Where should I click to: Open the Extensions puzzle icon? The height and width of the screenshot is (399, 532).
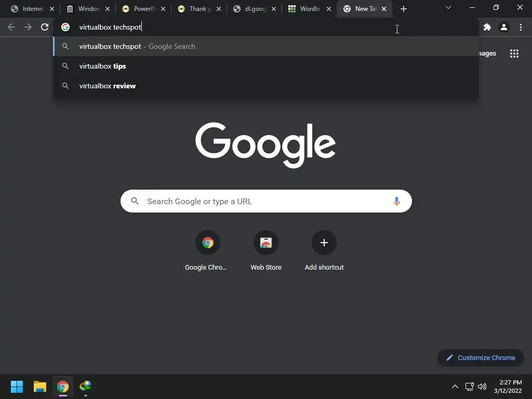(487, 27)
